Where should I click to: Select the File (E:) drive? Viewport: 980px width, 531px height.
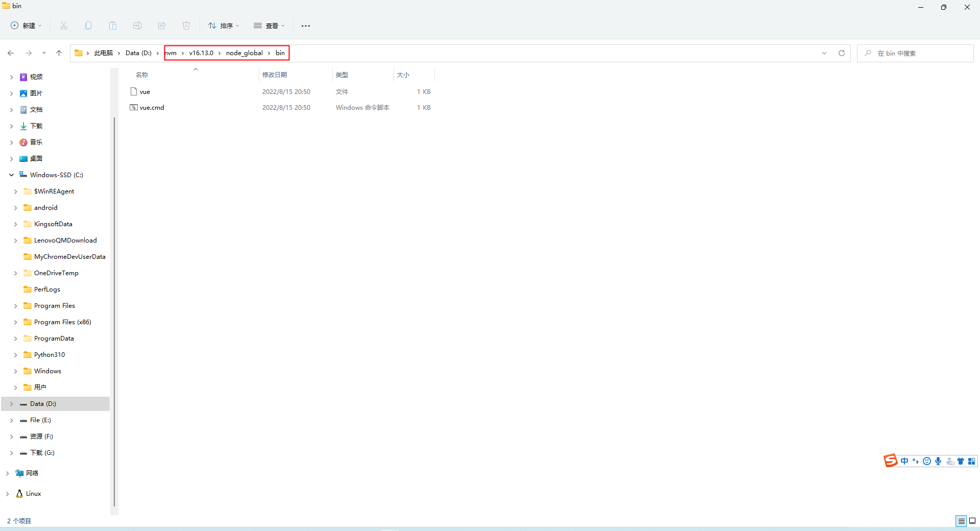coord(40,420)
